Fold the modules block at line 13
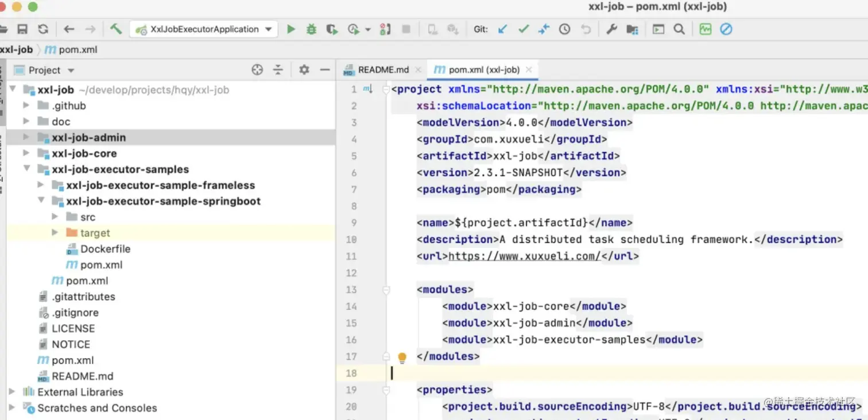This screenshot has width=868, height=420. [386, 290]
